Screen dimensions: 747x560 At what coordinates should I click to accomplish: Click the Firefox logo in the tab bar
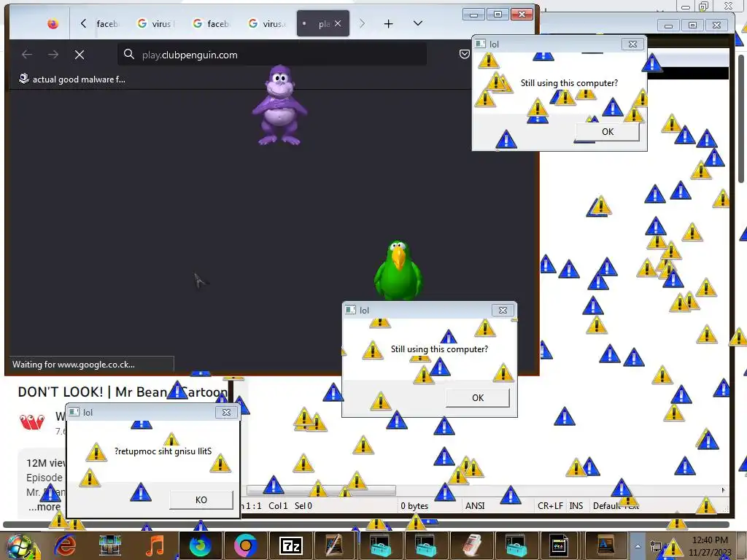53,23
